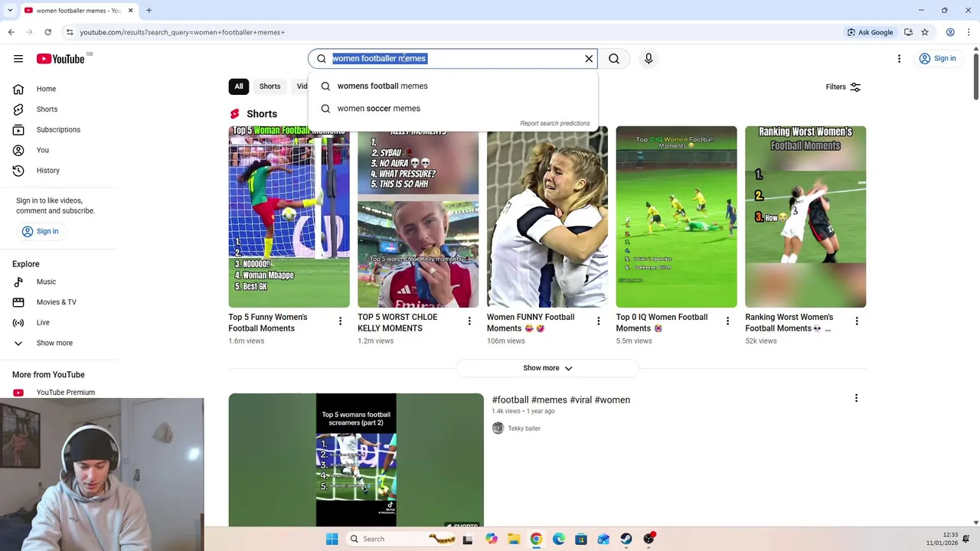
Task: Click the browser address bar URL
Action: click(x=182, y=32)
